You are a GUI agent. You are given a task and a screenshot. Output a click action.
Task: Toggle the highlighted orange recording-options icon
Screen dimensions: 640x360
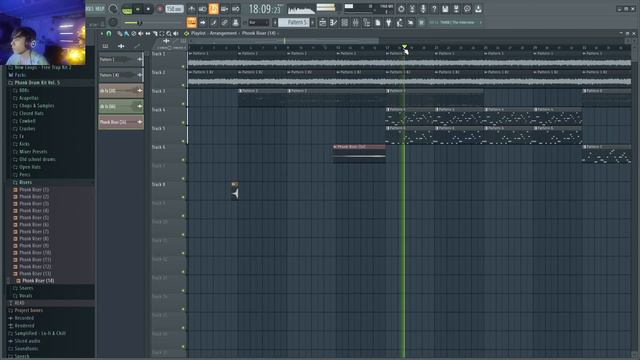tap(213, 9)
